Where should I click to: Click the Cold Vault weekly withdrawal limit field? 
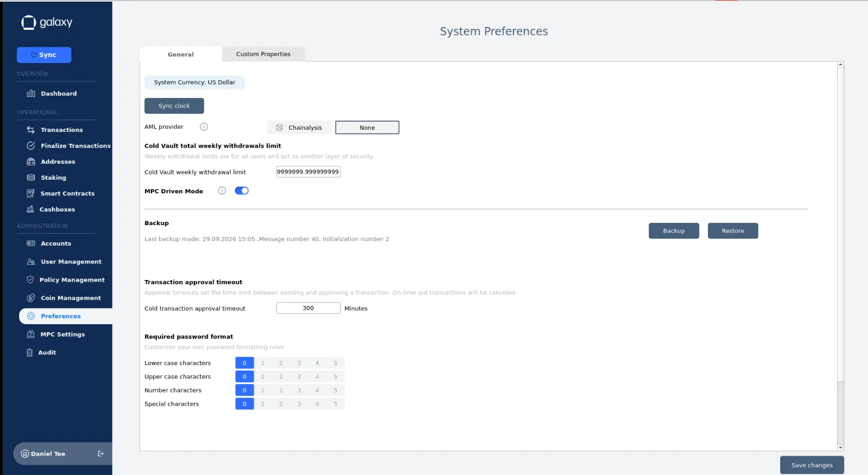click(x=308, y=172)
